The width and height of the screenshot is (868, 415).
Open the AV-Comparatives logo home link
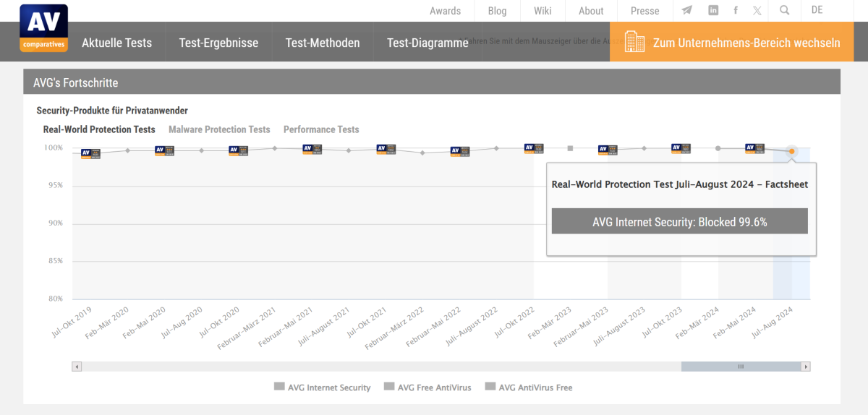click(x=43, y=27)
